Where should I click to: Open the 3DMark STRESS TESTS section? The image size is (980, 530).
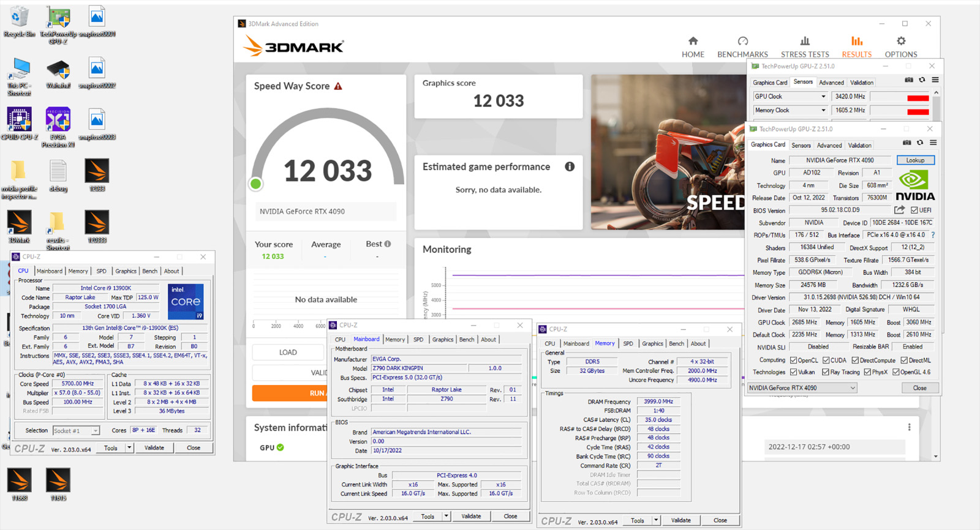point(805,47)
